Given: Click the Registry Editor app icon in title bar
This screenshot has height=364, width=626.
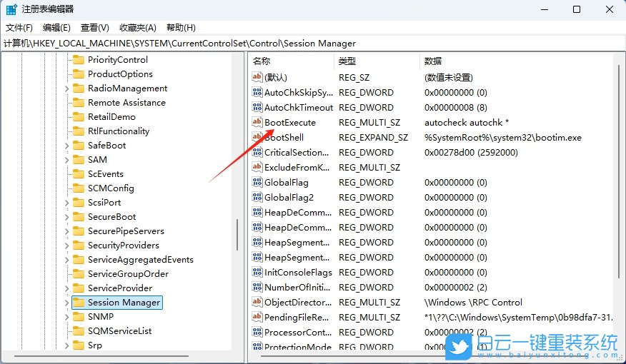Looking at the screenshot, I should (11, 9).
